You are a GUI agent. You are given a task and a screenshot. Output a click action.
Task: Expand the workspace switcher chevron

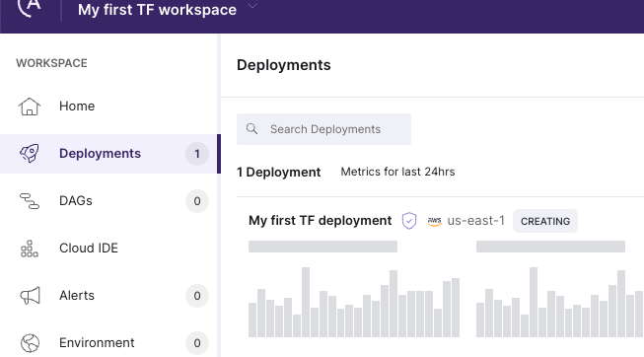[x=252, y=5]
